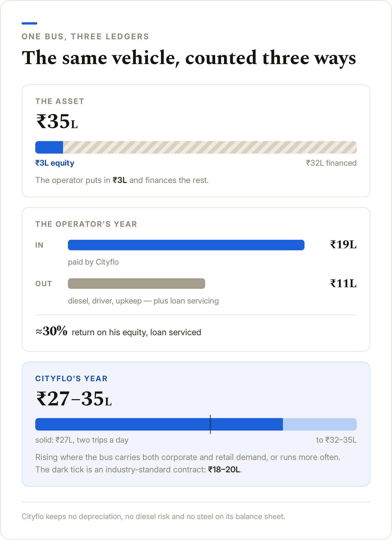Click the ₹11L outgoing value
392x540 pixels.
coord(343,283)
